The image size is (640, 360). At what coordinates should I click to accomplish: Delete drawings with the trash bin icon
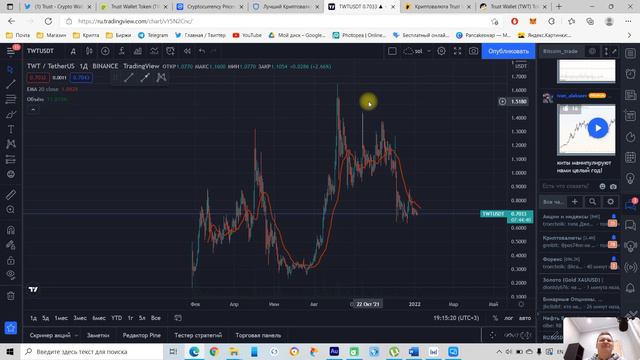pos(11,296)
